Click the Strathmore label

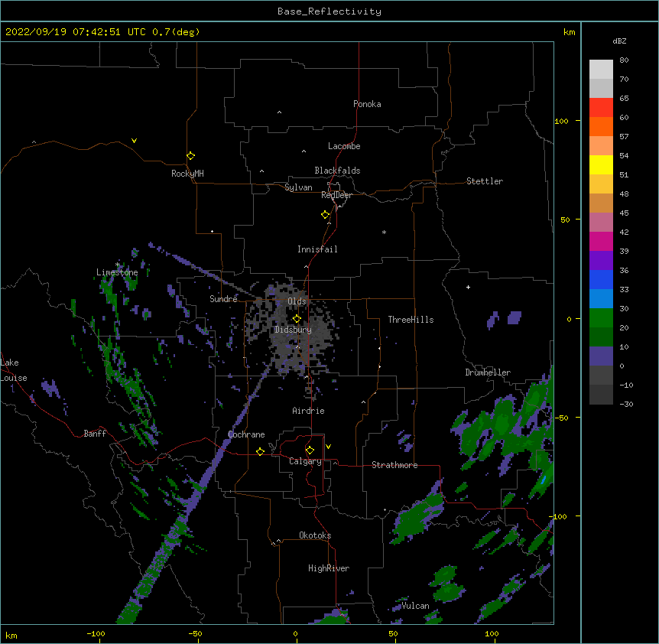click(x=394, y=465)
